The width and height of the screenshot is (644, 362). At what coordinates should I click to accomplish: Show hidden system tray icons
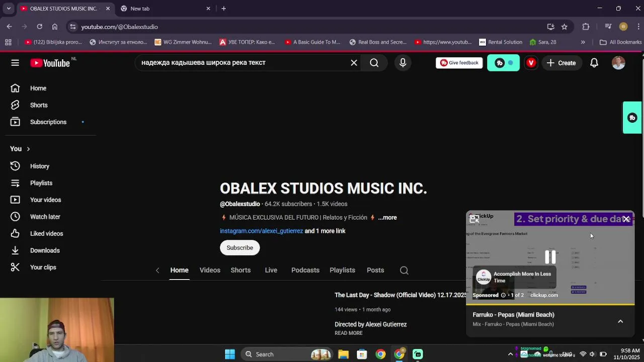(510, 354)
